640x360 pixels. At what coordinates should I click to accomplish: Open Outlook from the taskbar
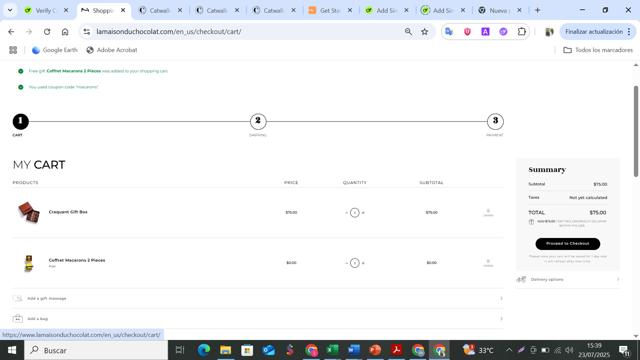click(269, 350)
